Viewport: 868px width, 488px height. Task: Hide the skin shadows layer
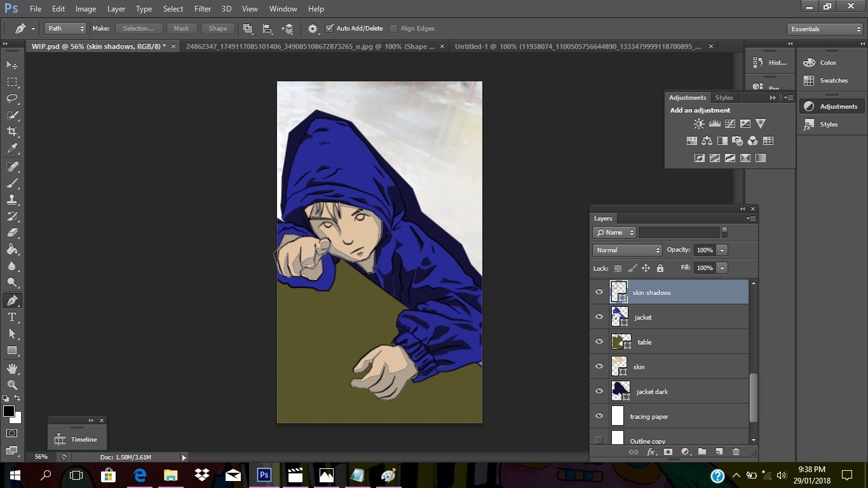[599, 292]
